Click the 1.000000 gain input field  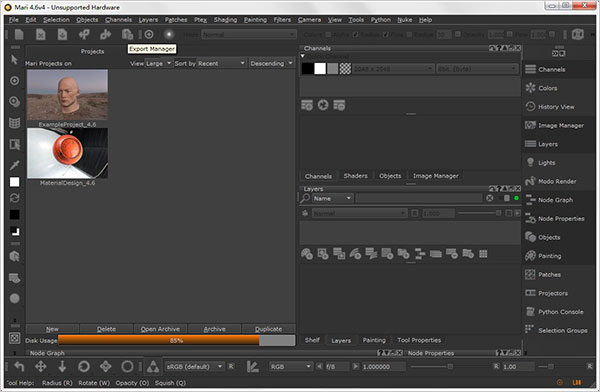coord(383,366)
